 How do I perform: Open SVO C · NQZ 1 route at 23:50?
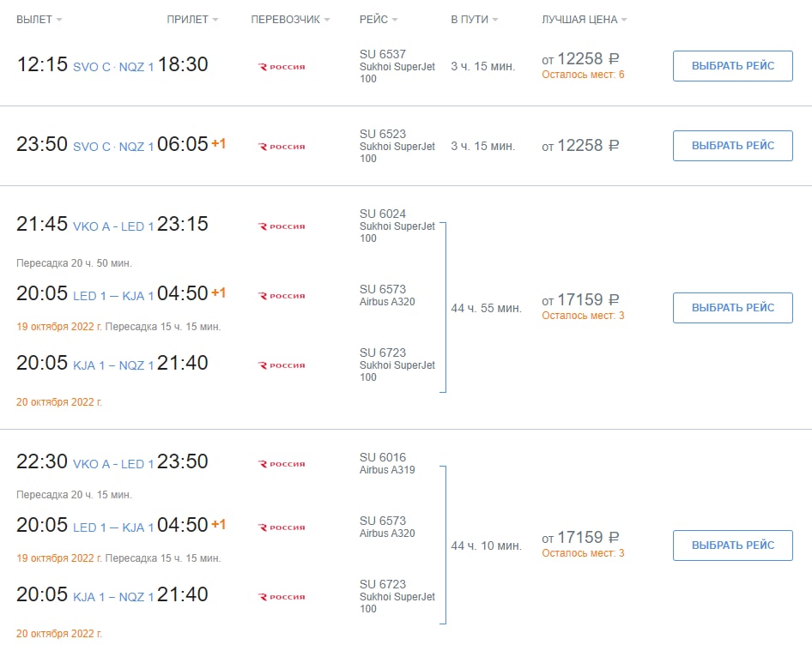[113, 147]
